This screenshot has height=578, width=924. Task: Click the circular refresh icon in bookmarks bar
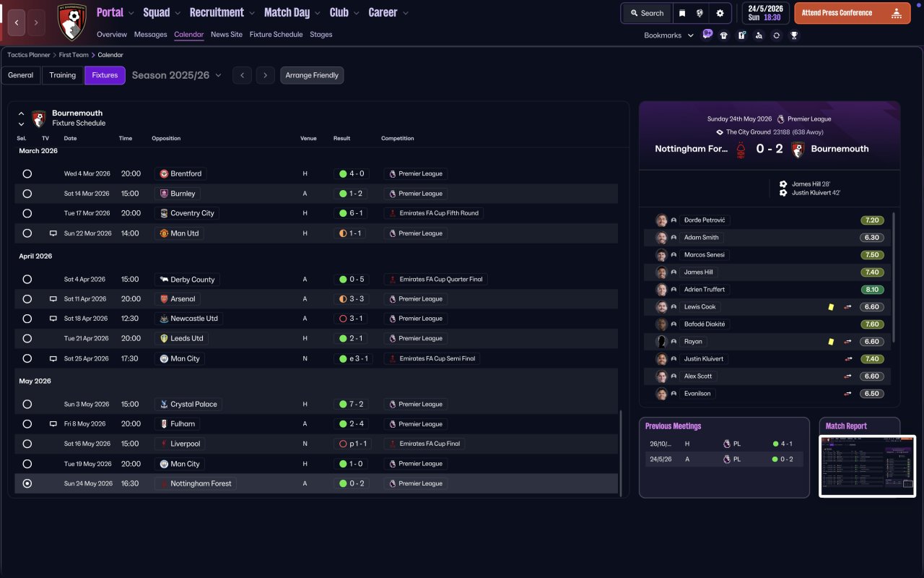point(776,35)
